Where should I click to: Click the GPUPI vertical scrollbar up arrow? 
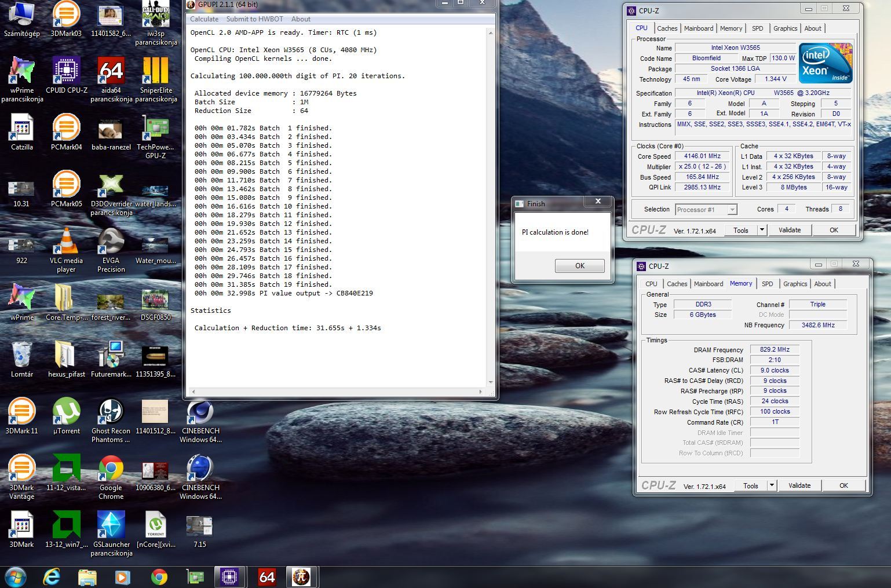[x=491, y=32]
